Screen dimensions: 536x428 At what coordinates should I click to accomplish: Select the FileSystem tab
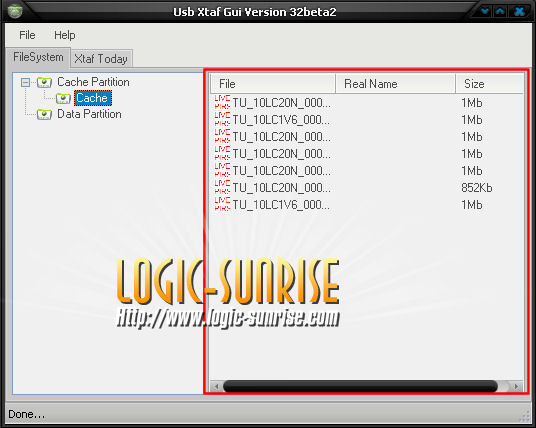[38, 57]
